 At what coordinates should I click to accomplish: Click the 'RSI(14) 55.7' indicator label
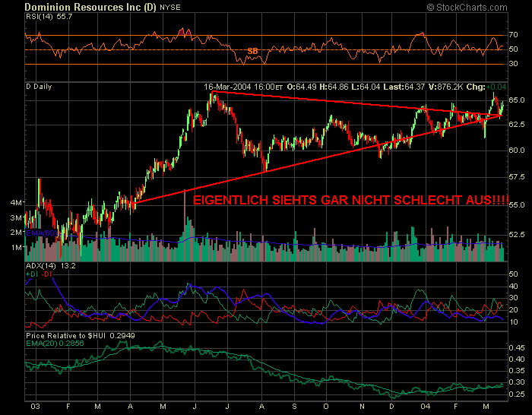[49, 17]
